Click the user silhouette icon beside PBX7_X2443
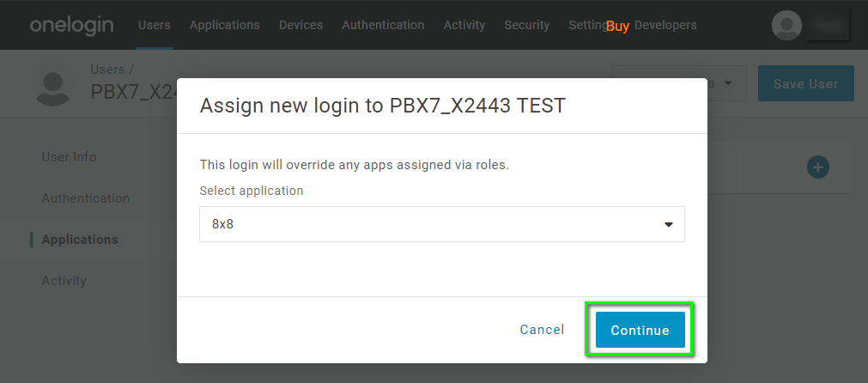The height and width of the screenshot is (383, 868). coord(53,85)
